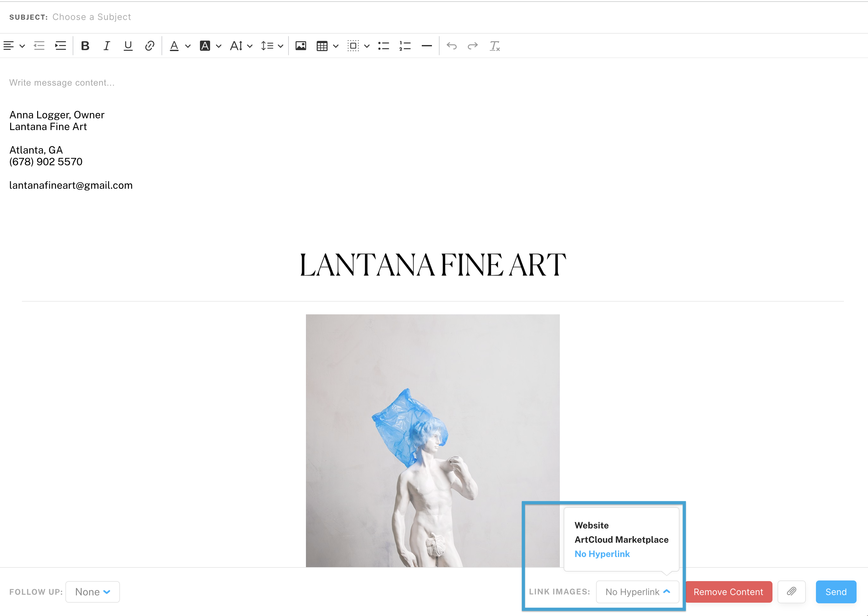Open the Follow Up dropdown
This screenshot has width=868, height=616.
coord(93,592)
